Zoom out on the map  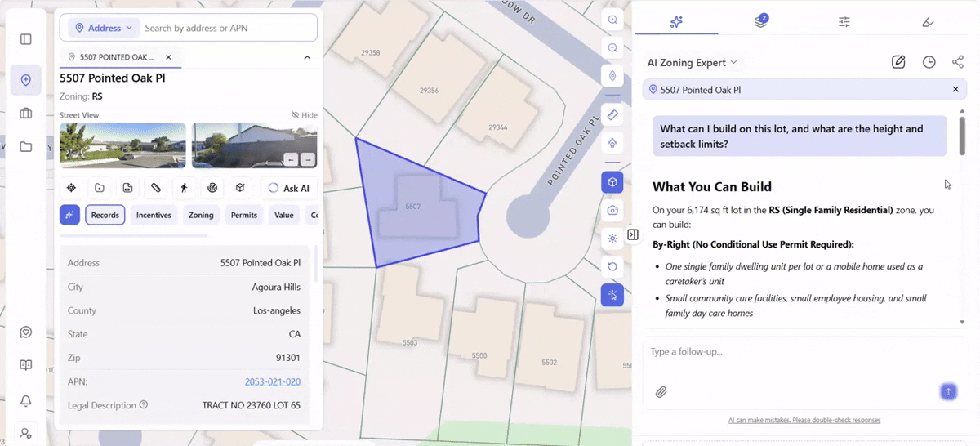pos(612,48)
